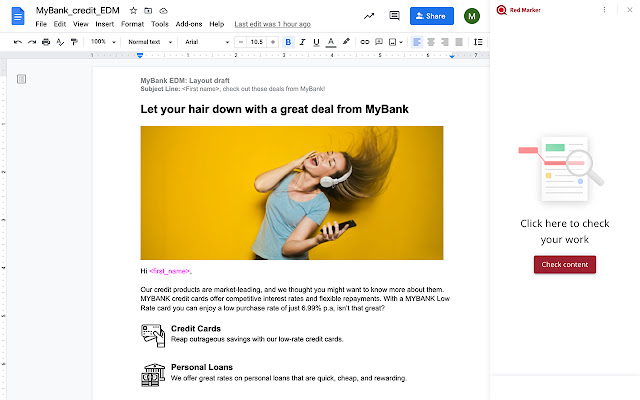Close the Red Marker side panel
Screen dimensions: 640x400
pos(629,10)
